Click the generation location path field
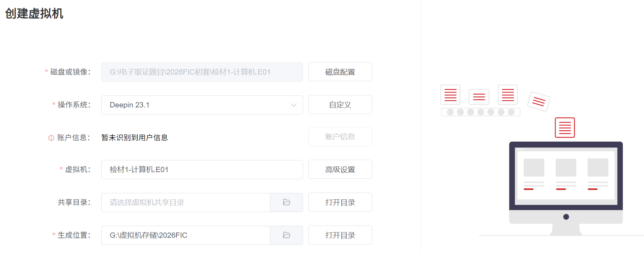644x253 pixels. pyautogui.click(x=186, y=235)
